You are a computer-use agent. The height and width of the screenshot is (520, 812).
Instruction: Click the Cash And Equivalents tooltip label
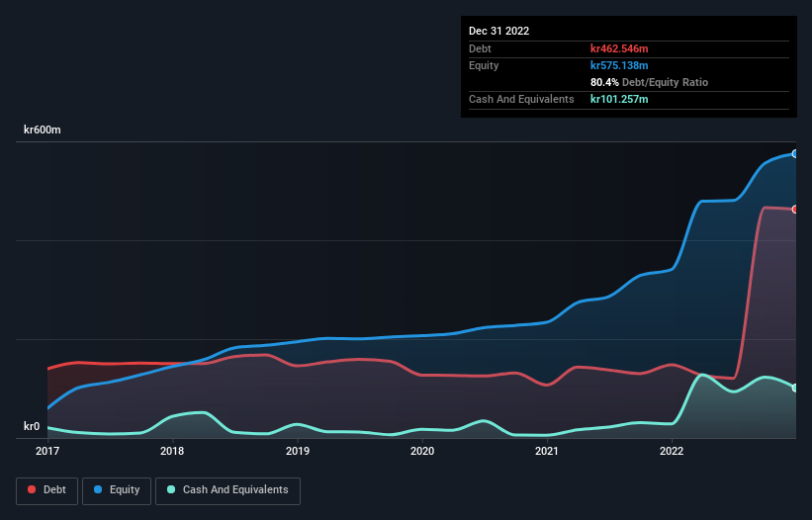tap(521, 99)
